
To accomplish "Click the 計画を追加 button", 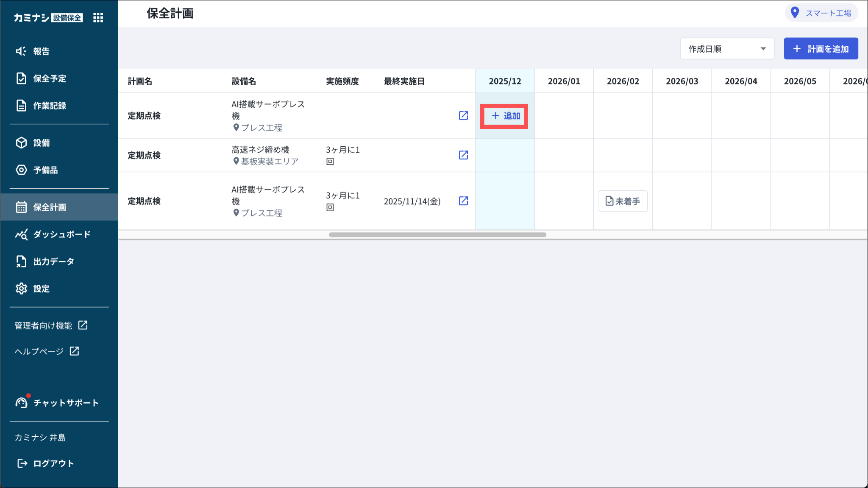I will [821, 49].
